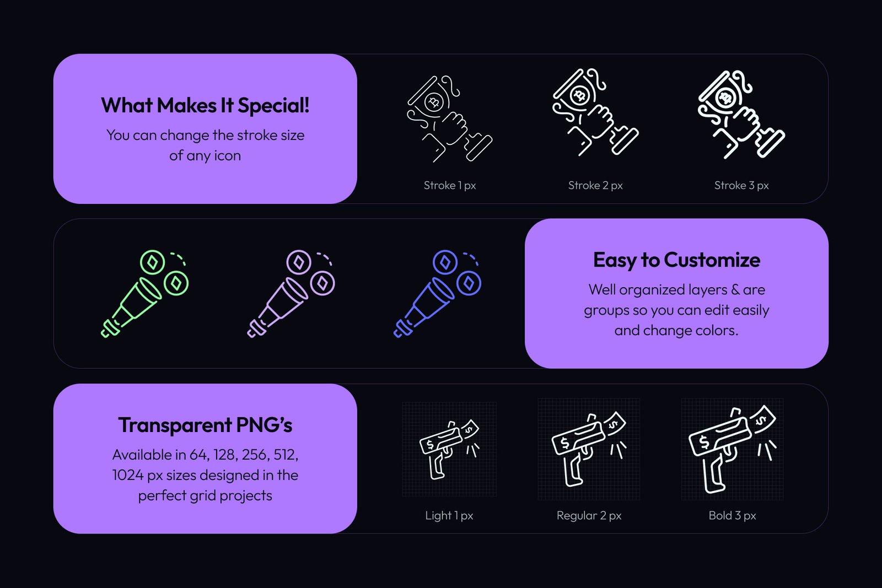Click the "Available in 64, 128, 256" sizes text
Screen dimensions: 882x588
(x=205, y=475)
